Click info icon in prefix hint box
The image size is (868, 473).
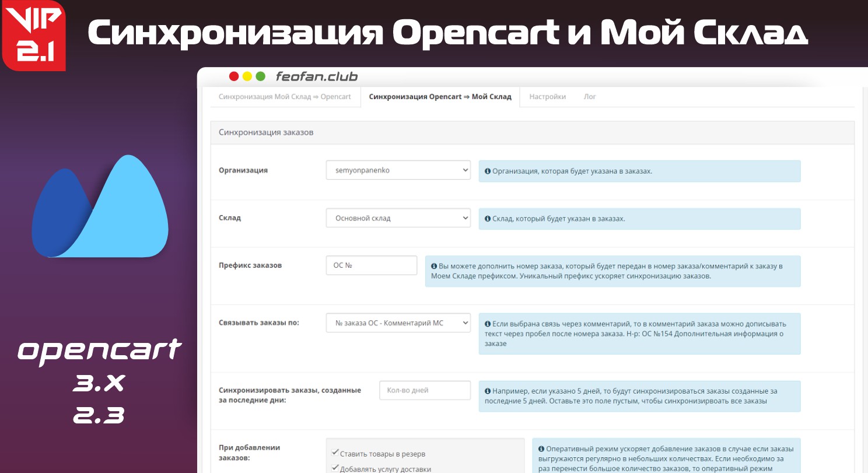pos(434,266)
